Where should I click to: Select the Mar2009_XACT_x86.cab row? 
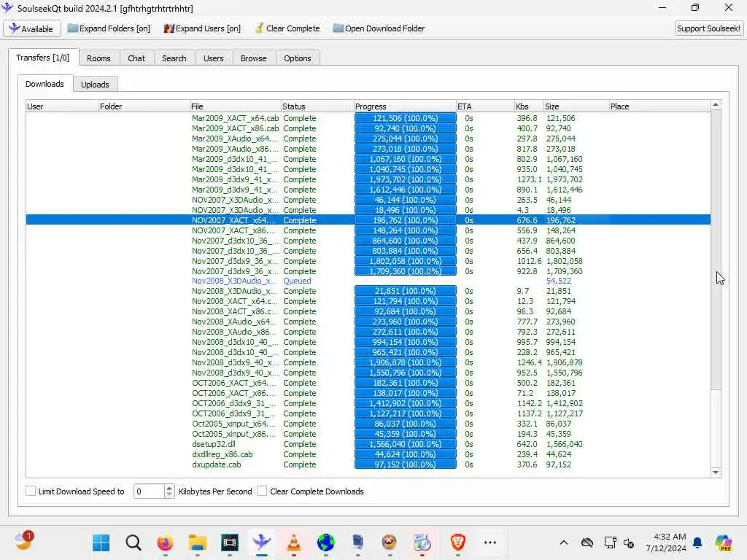pos(368,128)
